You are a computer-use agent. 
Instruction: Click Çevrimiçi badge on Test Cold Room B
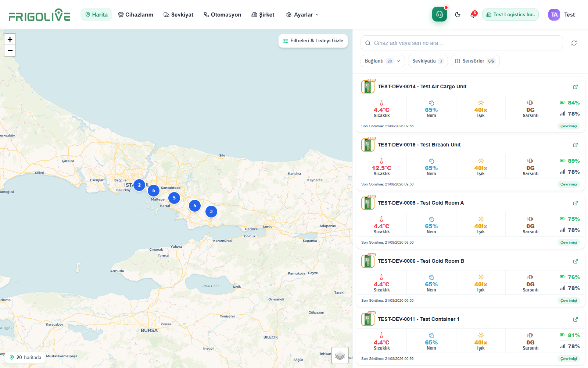pyautogui.click(x=569, y=301)
